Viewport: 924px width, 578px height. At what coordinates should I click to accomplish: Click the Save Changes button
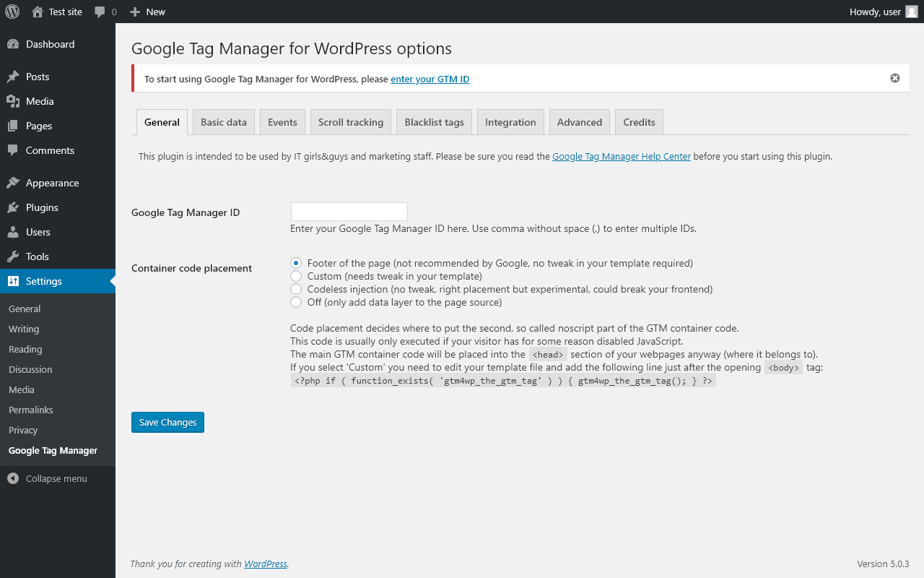(167, 422)
